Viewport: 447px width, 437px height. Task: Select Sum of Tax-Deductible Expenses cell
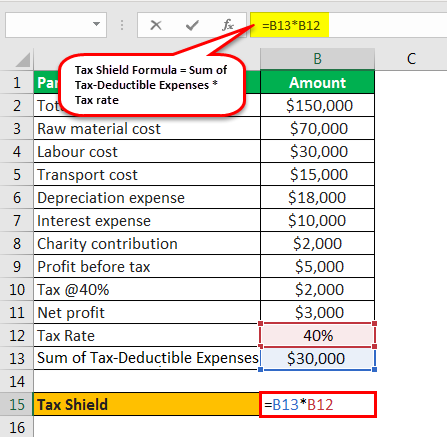(x=147, y=358)
